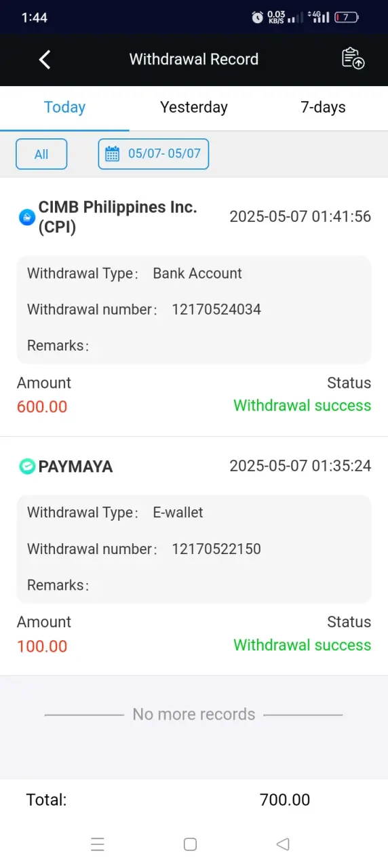Tap the battery indicator in status bar
The image size is (388, 868).
tap(347, 18)
